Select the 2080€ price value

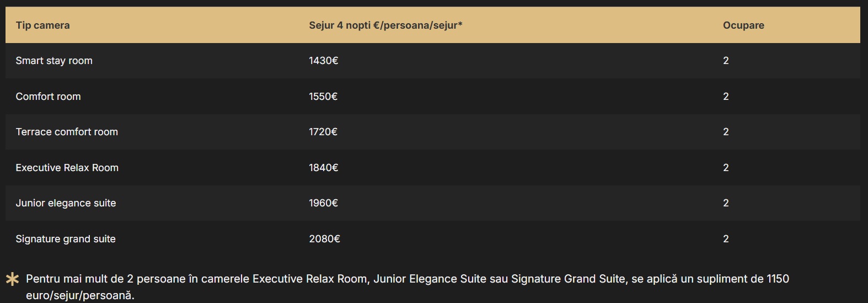(324, 239)
